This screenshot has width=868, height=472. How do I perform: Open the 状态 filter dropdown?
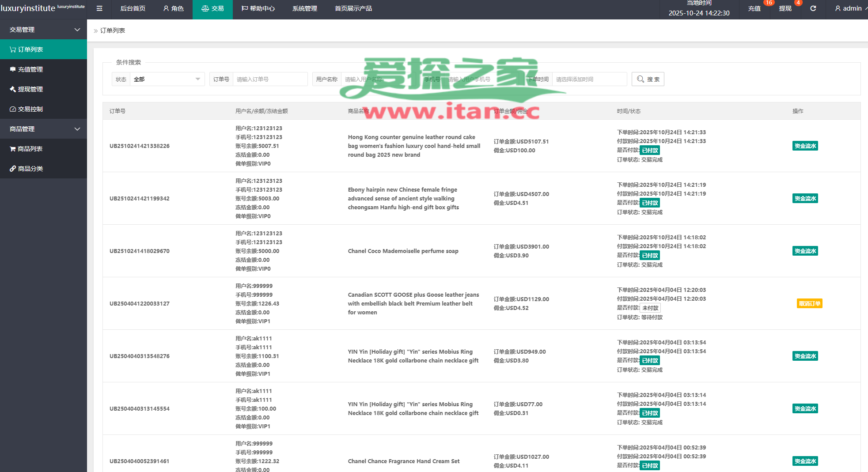[167, 79]
